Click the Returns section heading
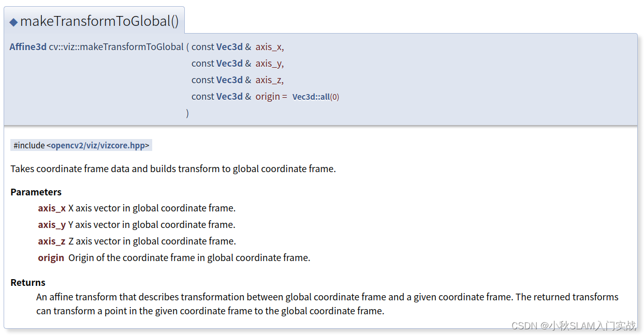644x336 pixels. click(x=28, y=282)
